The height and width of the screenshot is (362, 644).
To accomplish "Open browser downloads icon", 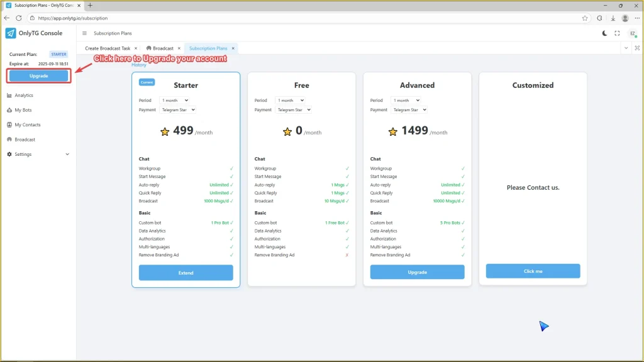I will point(613,18).
